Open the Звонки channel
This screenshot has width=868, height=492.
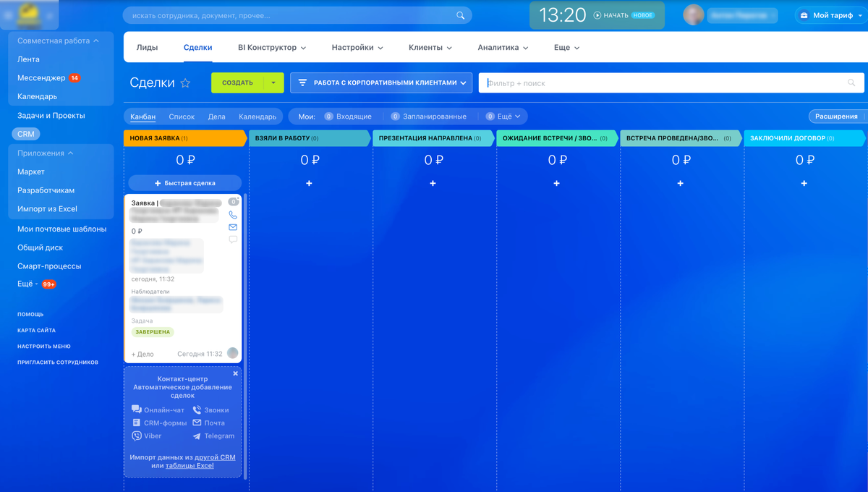coord(210,410)
